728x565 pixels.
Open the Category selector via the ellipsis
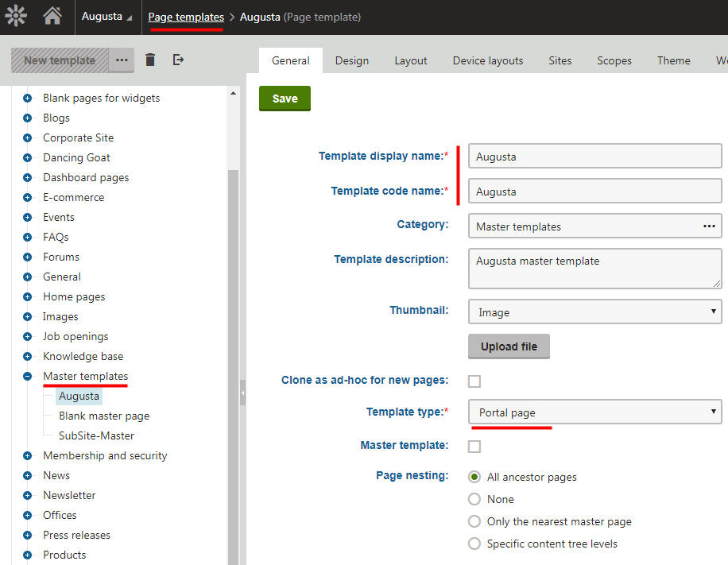(x=710, y=226)
